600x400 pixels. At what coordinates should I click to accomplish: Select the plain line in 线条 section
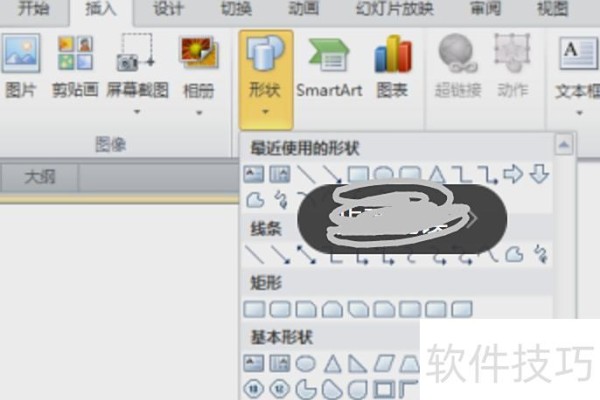coord(254,254)
